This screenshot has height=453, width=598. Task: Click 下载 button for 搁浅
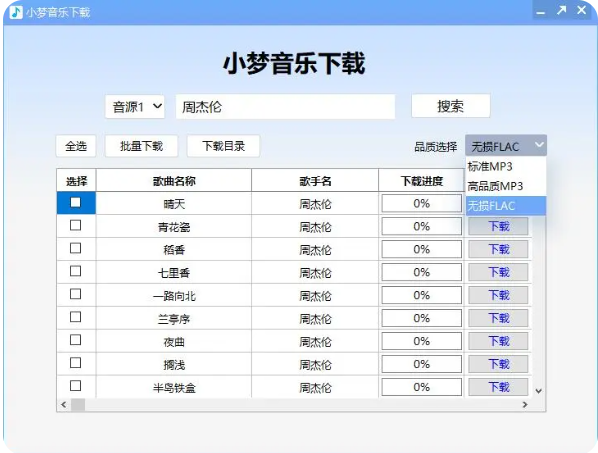(x=498, y=364)
